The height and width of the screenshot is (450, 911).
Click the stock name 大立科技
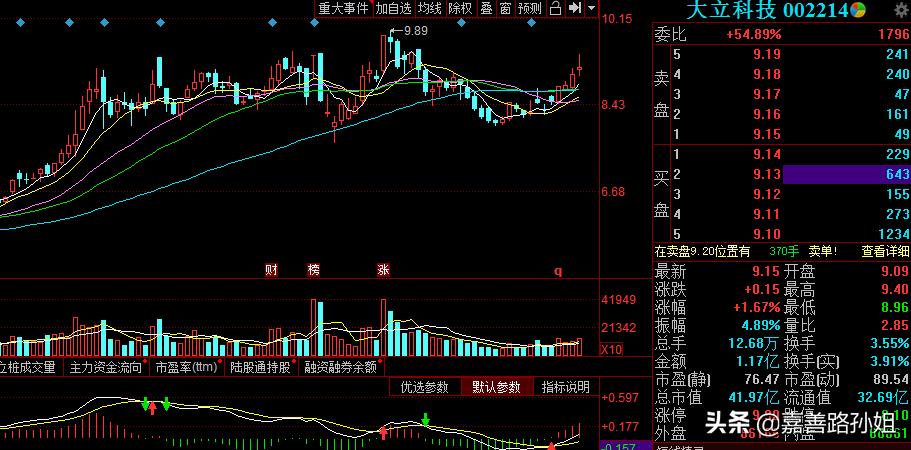pos(731,9)
